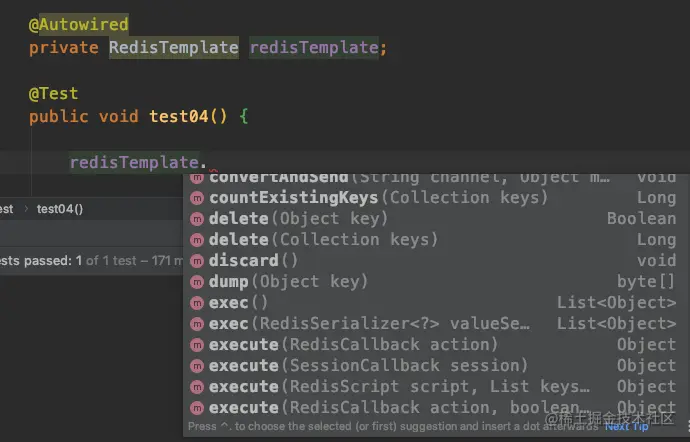
Task: Click the @Test annotation
Action: [53, 94]
